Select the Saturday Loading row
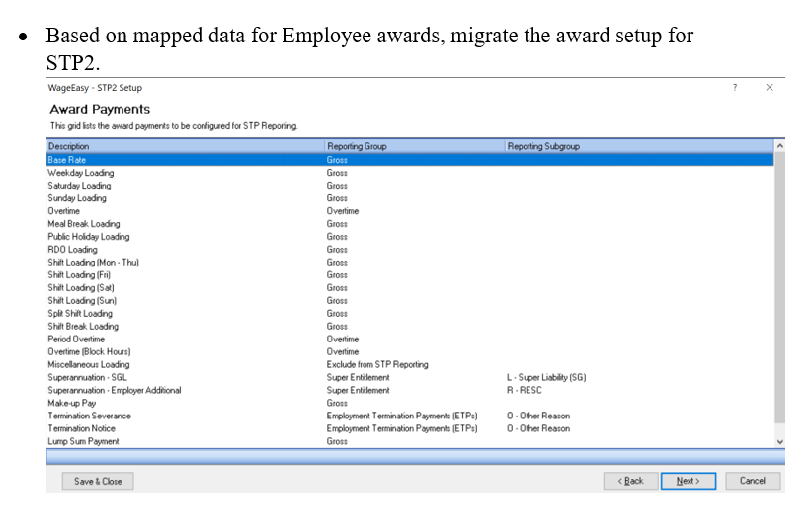812x531 pixels. point(410,186)
